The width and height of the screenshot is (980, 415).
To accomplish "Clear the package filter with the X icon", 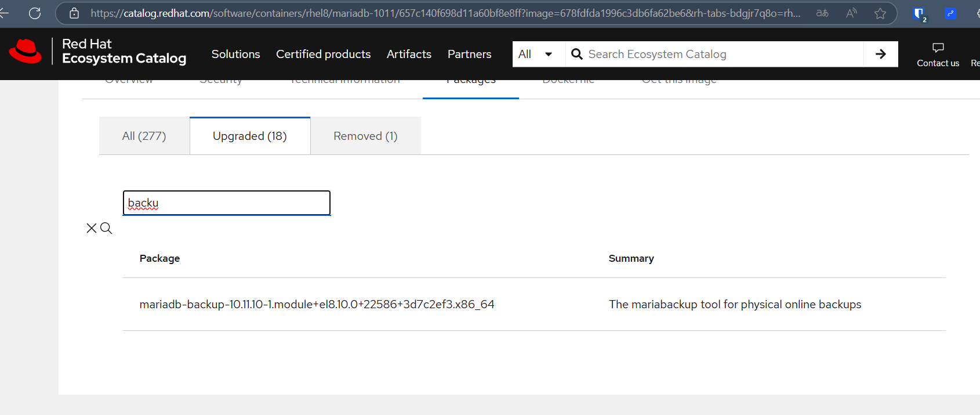I will [x=92, y=228].
